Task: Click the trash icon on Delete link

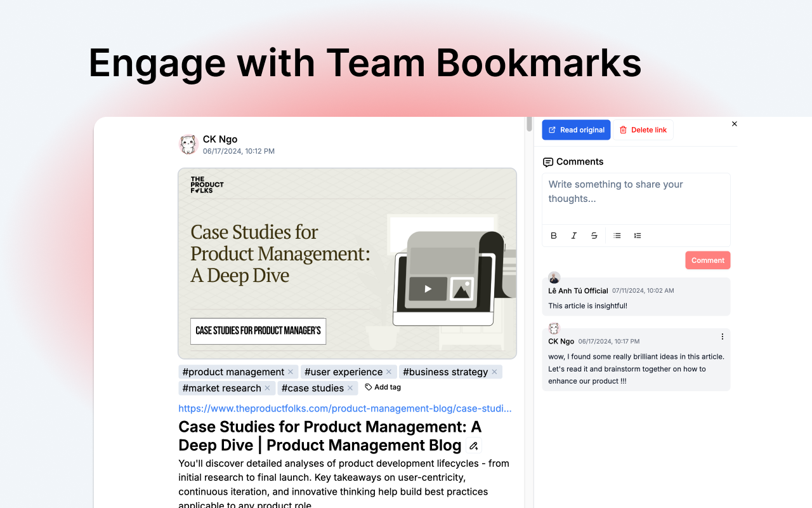Action: [x=624, y=130]
